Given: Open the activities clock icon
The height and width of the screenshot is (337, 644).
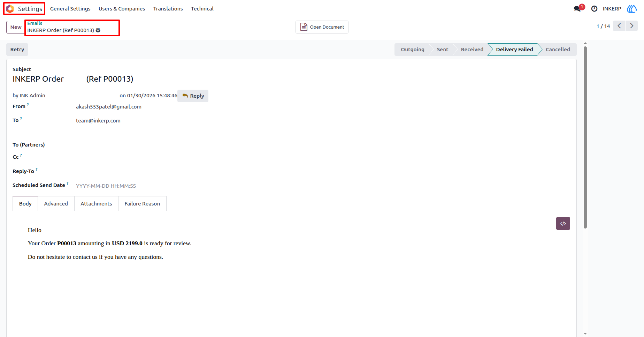Looking at the screenshot, I should click(x=595, y=9).
